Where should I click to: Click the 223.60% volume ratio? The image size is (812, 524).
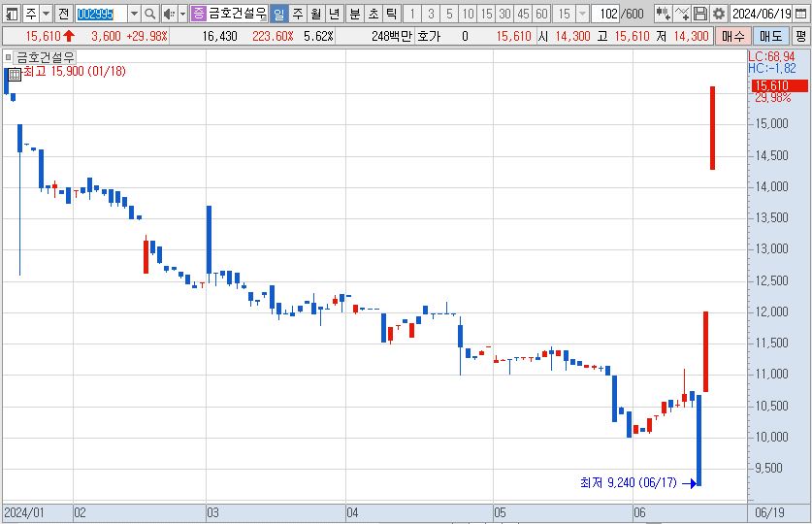click(273, 36)
